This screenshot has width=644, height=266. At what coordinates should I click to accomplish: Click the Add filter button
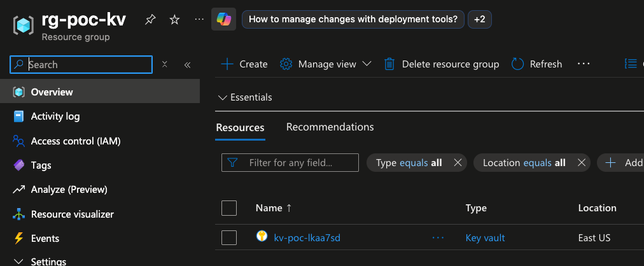[620, 162]
